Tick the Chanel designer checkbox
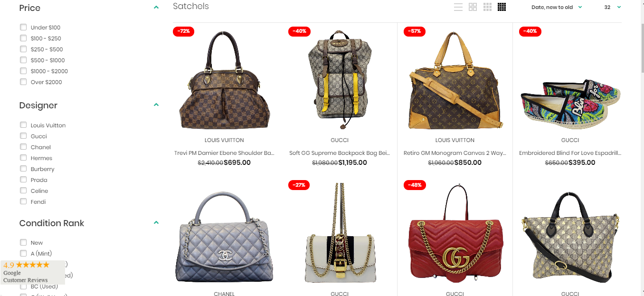The width and height of the screenshot is (644, 296). point(23,147)
